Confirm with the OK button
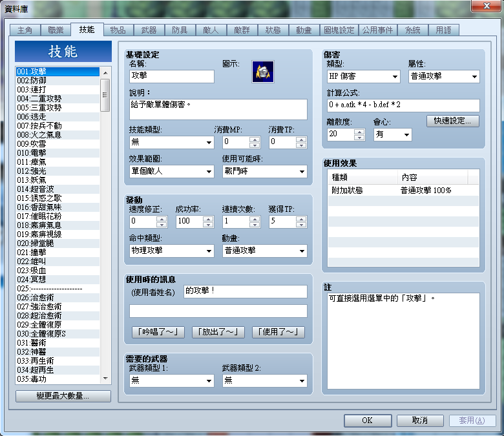Image resolution: width=504 pixels, height=436 pixels. pos(368,420)
